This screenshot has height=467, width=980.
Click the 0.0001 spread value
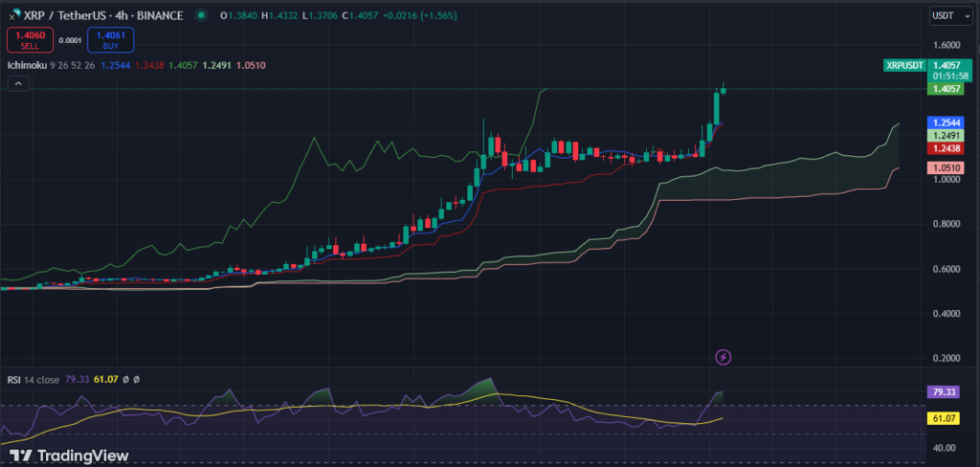[x=70, y=40]
